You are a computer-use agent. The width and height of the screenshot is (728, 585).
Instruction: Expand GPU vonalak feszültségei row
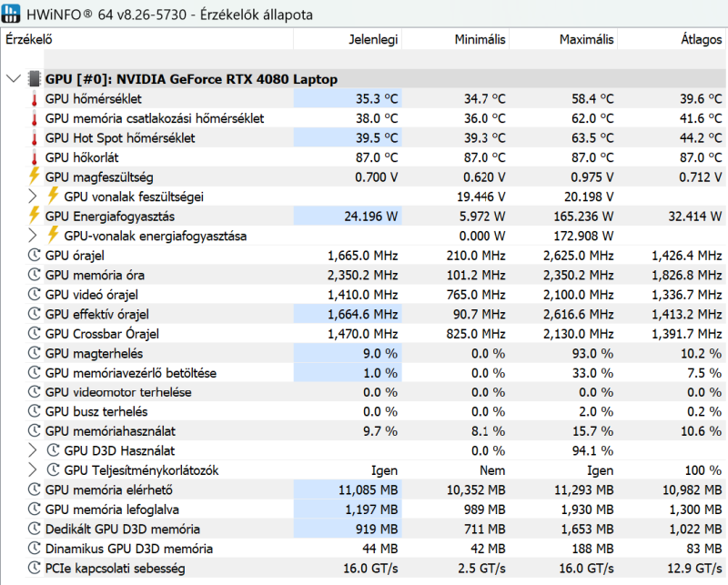pos(33,197)
